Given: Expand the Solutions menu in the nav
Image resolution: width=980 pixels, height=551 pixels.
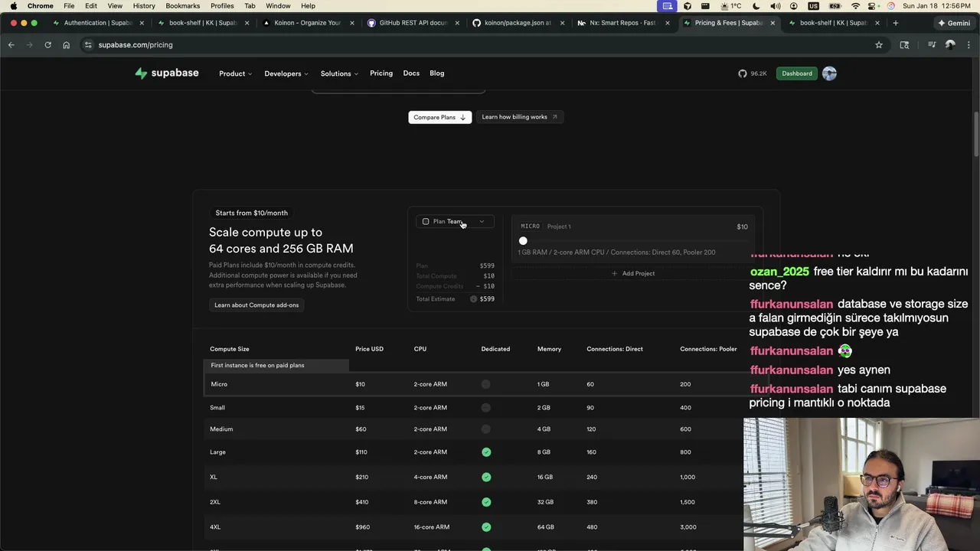Looking at the screenshot, I should 339,73.
